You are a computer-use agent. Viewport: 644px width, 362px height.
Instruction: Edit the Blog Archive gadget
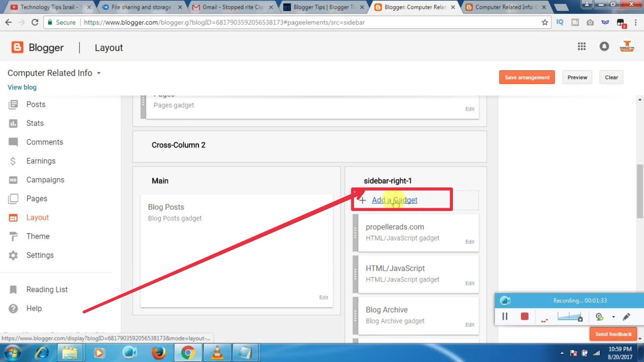pyautogui.click(x=470, y=325)
